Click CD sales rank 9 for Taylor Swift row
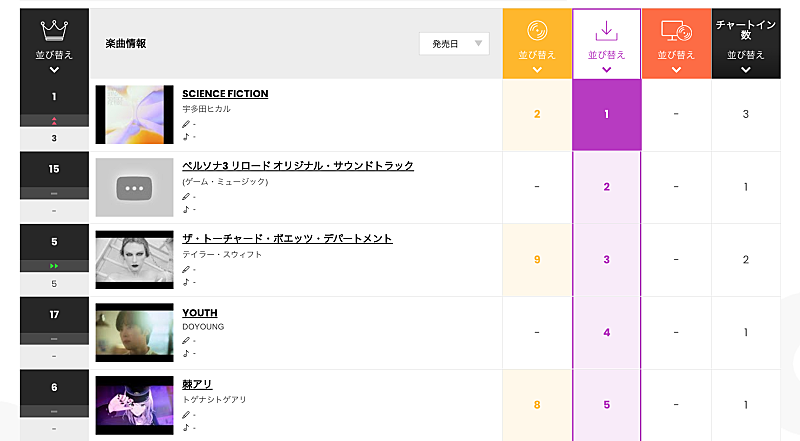The image size is (800, 441). (x=537, y=260)
